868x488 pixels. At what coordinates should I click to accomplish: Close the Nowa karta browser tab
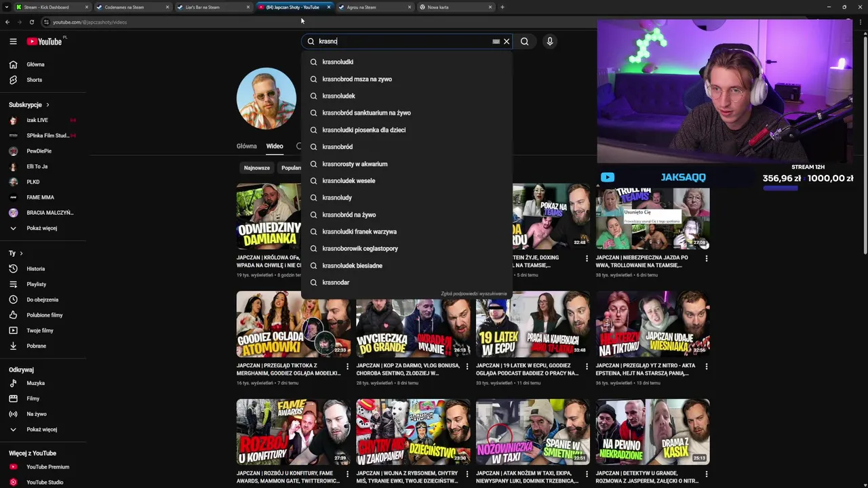click(x=490, y=7)
